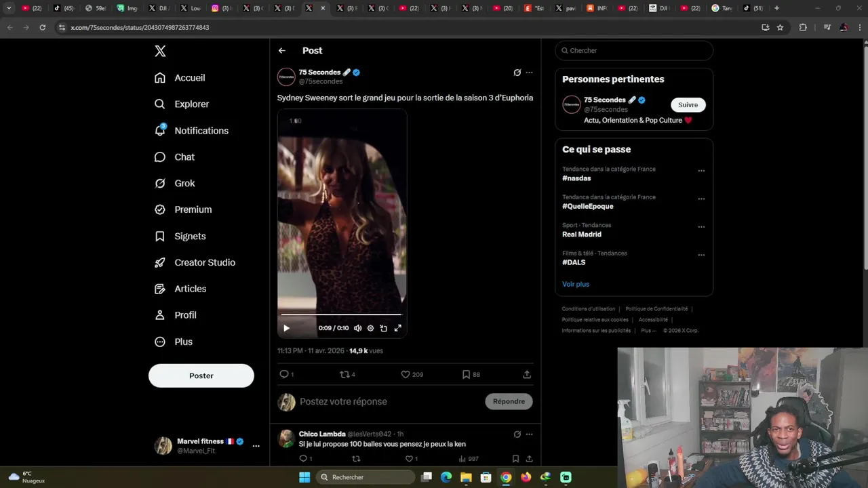The image size is (868, 488).
Task: Go to Profil page
Action: coord(175,315)
